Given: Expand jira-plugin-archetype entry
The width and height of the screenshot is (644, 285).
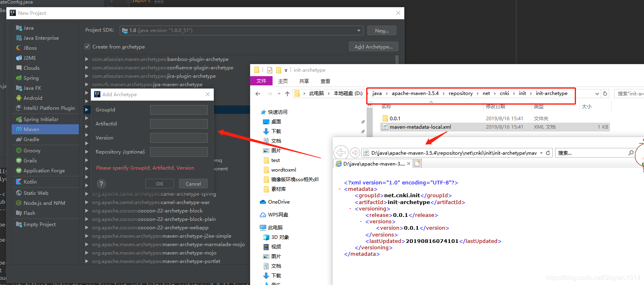Looking at the screenshot, I should pos(87,76).
